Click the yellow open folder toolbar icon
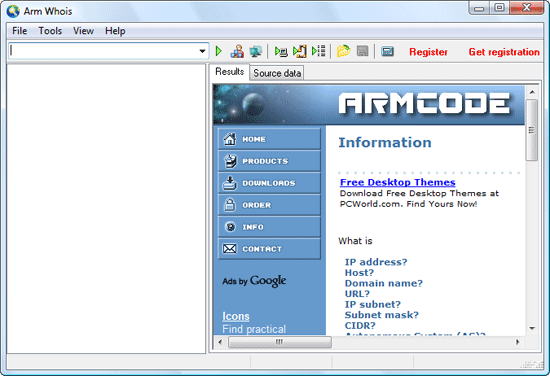 pos(343,51)
